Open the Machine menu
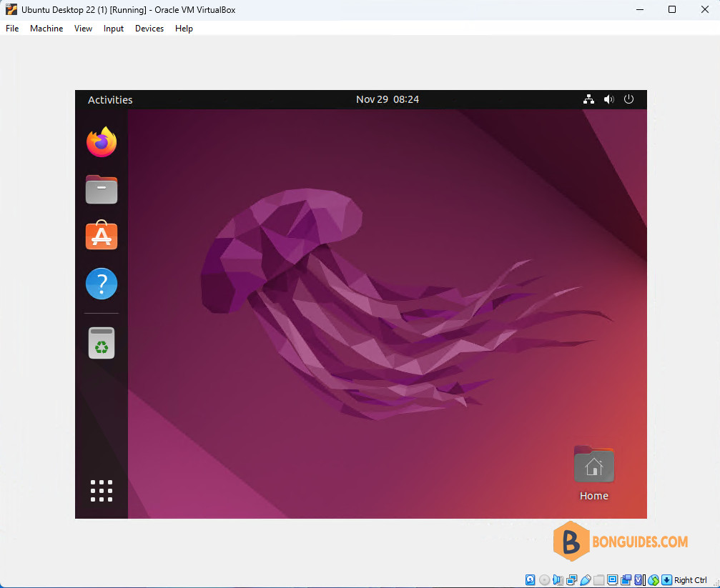 pyautogui.click(x=46, y=29)
